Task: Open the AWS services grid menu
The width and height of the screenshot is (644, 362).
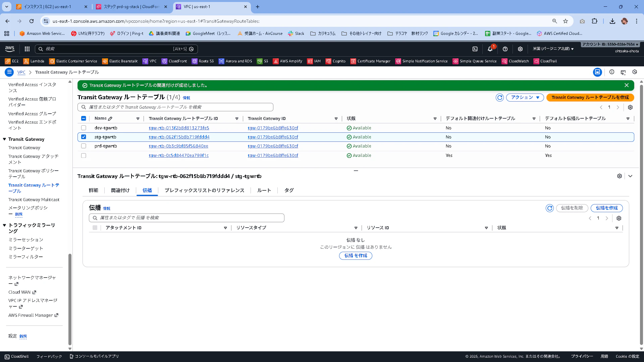Action: coord(27,49)
